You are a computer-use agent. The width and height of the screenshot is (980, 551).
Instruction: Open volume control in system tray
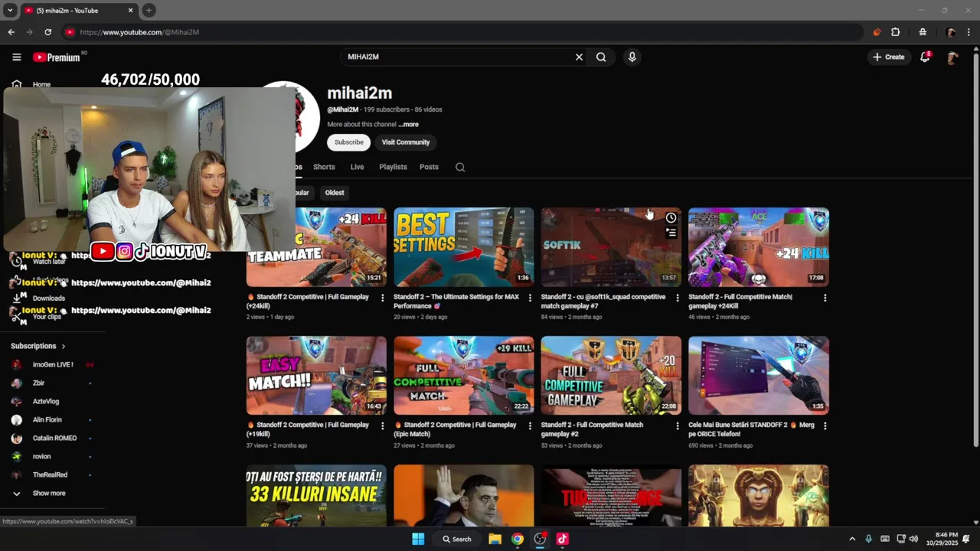coord(913,539)
